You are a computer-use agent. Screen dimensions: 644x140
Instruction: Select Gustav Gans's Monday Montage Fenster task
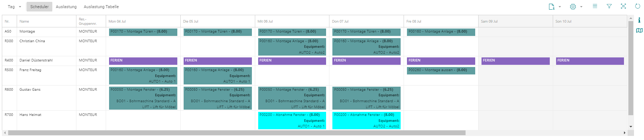(x=143, y=98)
